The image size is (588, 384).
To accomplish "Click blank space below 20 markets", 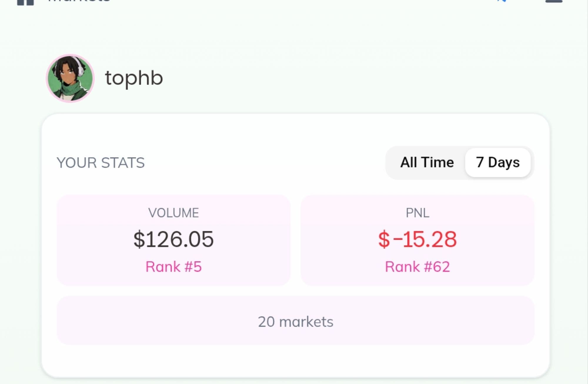I will tap(295, 361).
